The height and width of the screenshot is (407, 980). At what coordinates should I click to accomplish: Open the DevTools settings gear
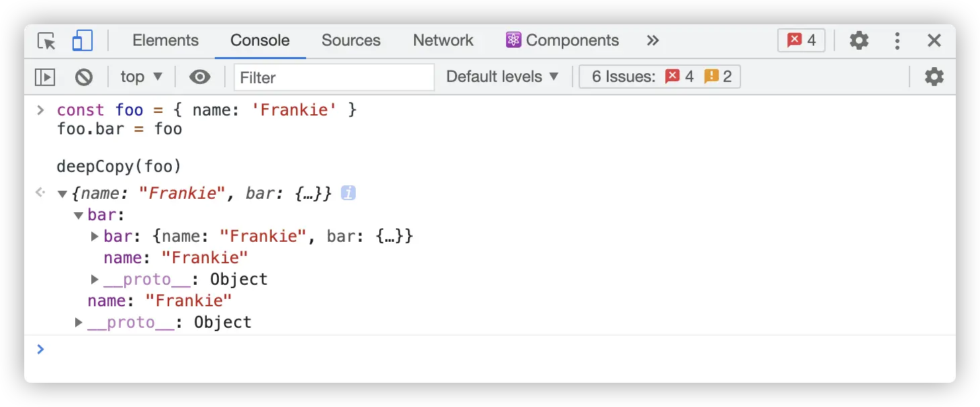click(859, 41)
